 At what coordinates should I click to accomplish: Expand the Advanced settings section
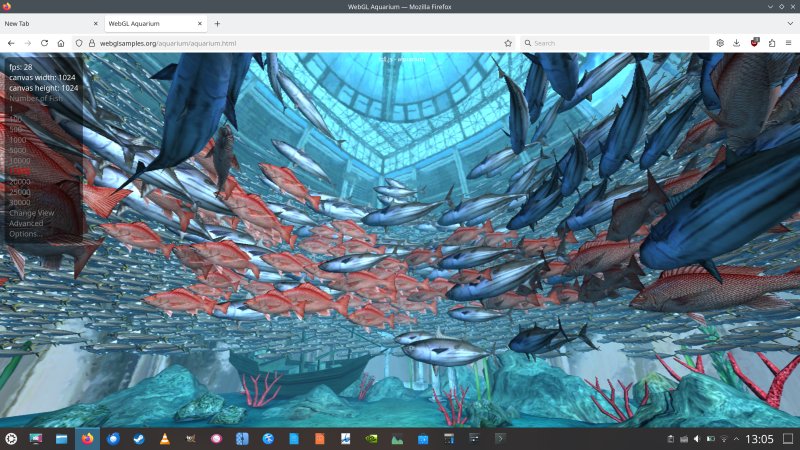coord(26,223)
